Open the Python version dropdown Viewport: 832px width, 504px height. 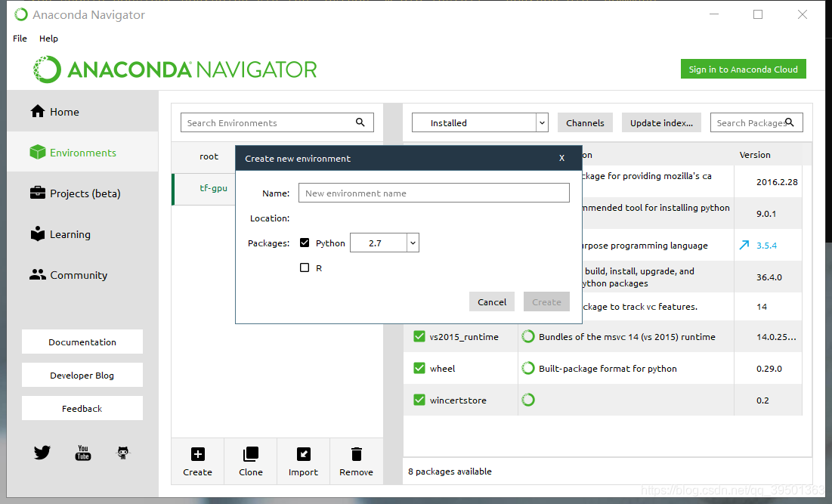click(413, 243)
